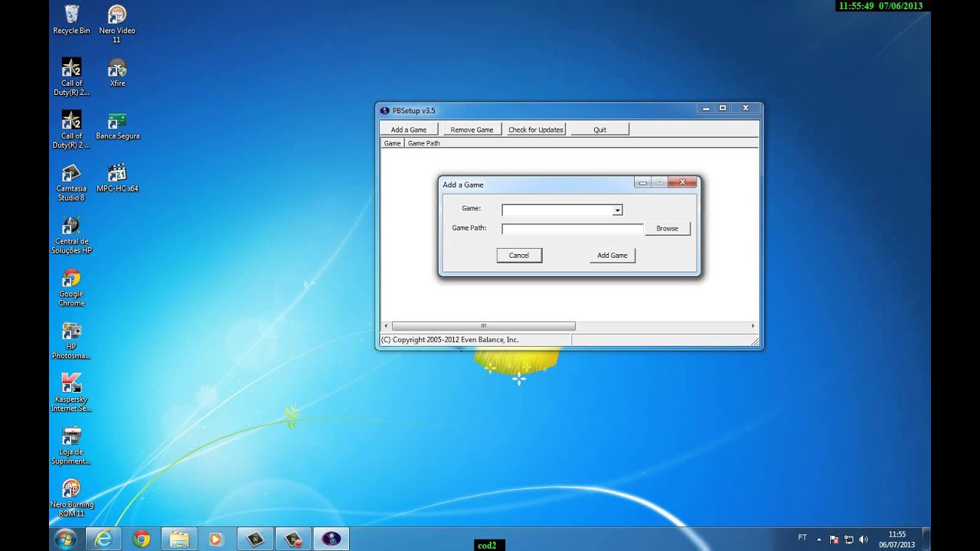The image size is (980, 551).
Task: Click the PBSetup v3.5 title bar icon
Action: click(385, 110)
